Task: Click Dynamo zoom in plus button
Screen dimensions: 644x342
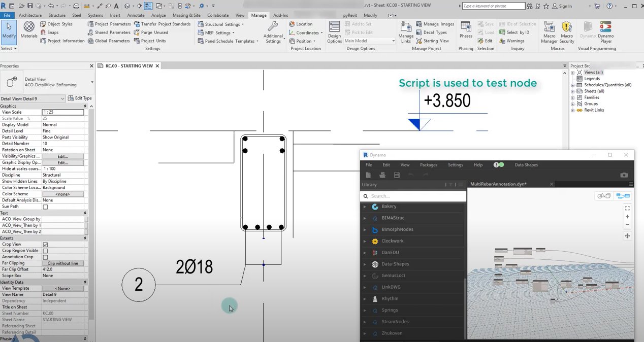Action: coord(627,217)
